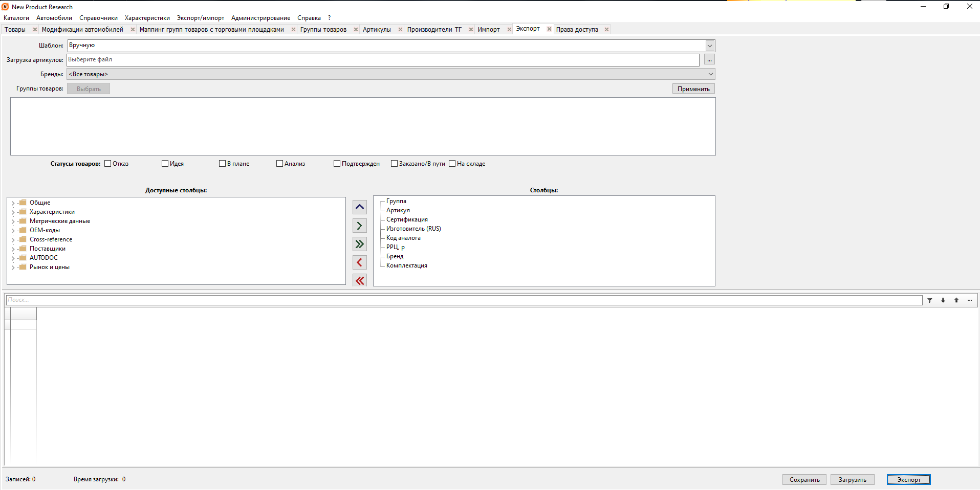Expand the Характеристики folder in available columns

(x=13, y=212)
